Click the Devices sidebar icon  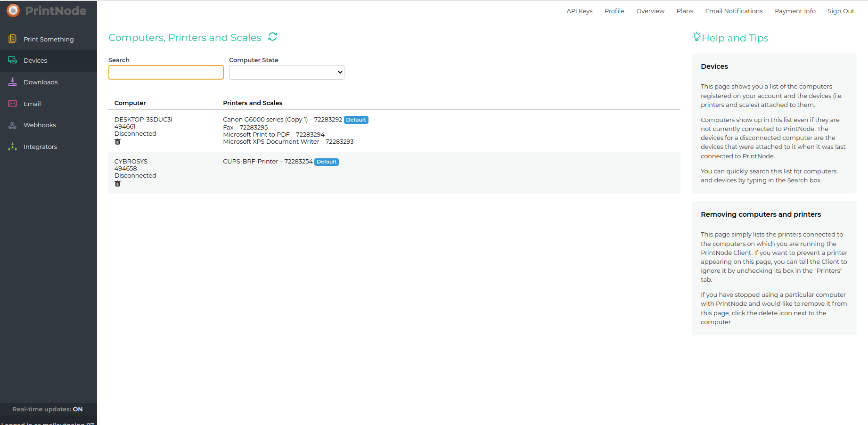[x=13, y=60]
